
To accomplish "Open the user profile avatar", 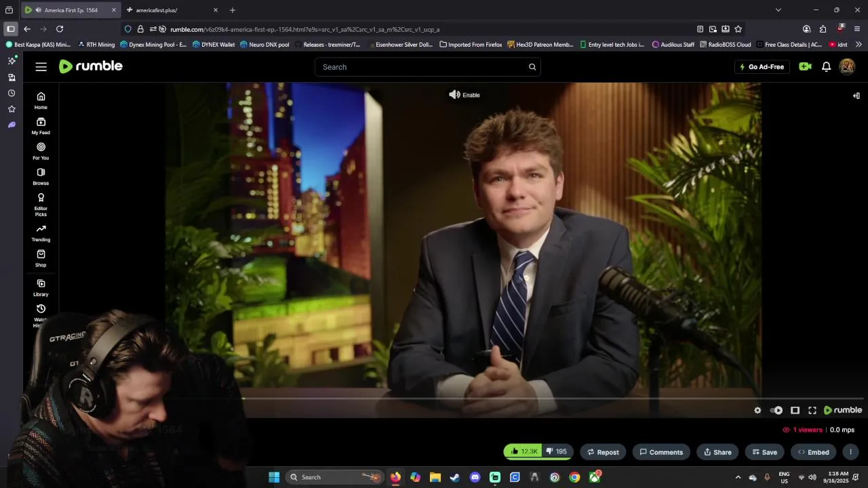I will [847, 66].
